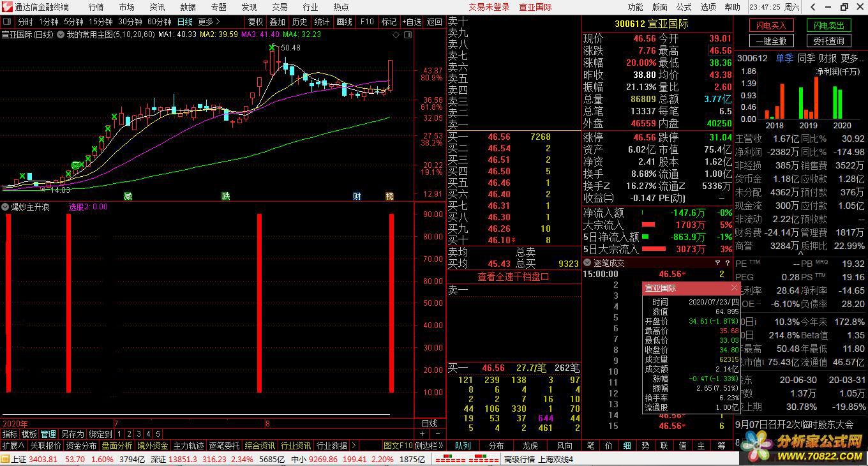Toggle 标记 marking on the chart
The width and height of the screenshot is (868, 466).
point(389,21)
